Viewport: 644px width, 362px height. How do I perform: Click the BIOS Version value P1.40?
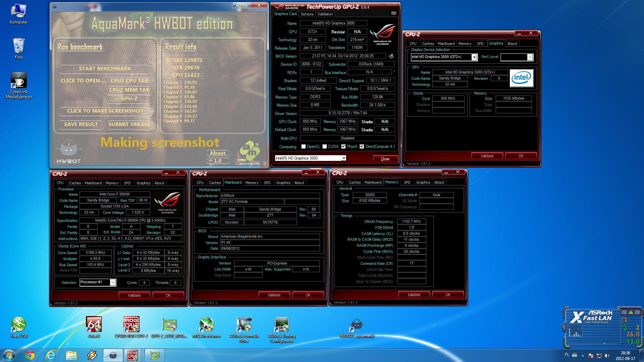(x=270, y=242)
